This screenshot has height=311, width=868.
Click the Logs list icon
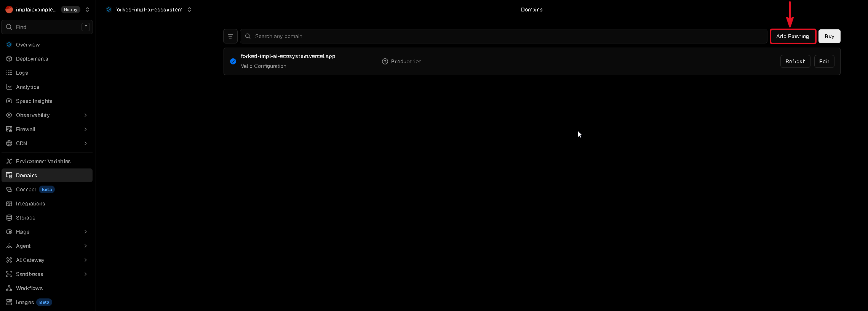tap(9, 73)
